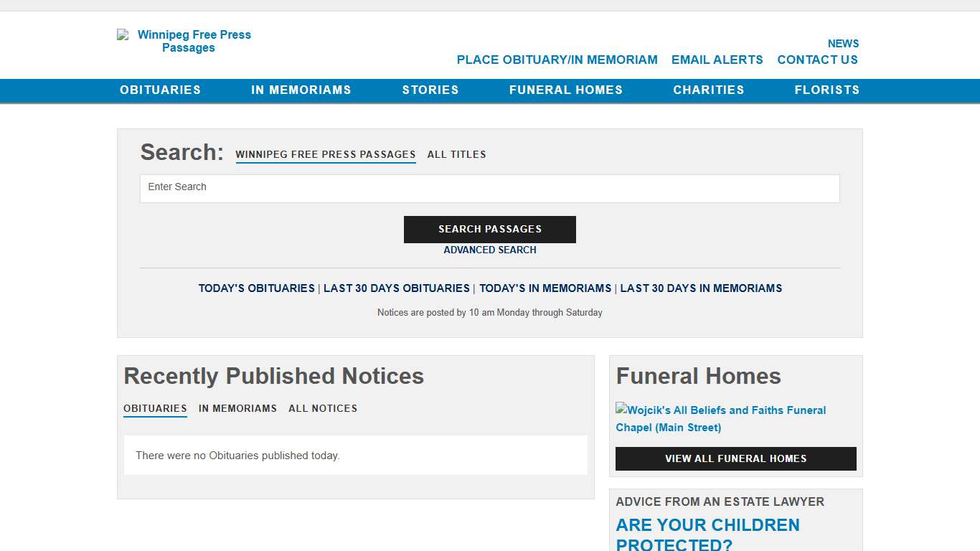Screen dimensions: 980x551
Task: Open the EMAIL ALERTS page
Action: (717, 60)
